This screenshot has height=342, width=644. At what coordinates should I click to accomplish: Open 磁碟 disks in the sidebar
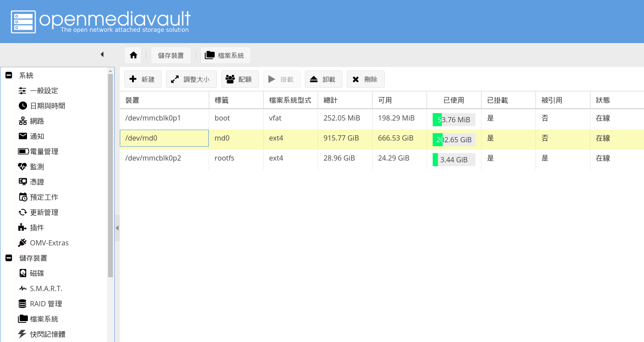point(37,273)
